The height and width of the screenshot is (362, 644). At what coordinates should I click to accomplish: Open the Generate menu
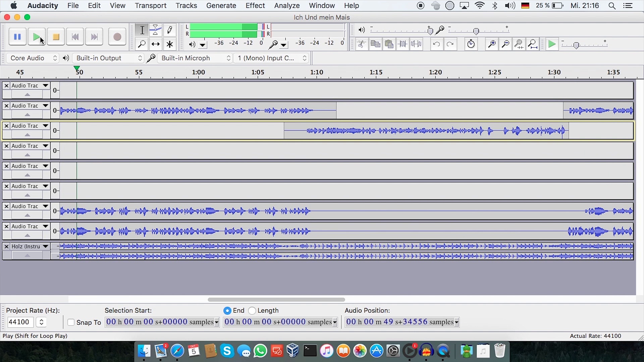221,6
